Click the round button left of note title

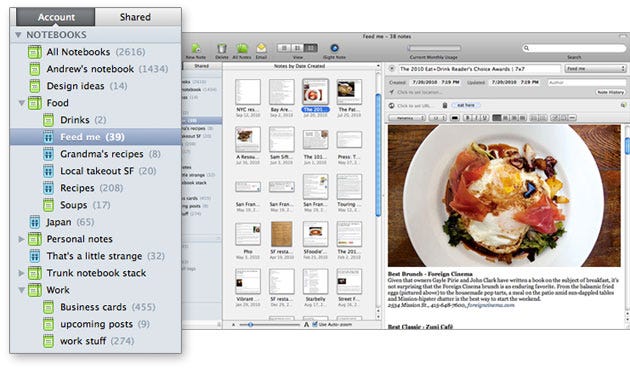(x=392, y=69)
